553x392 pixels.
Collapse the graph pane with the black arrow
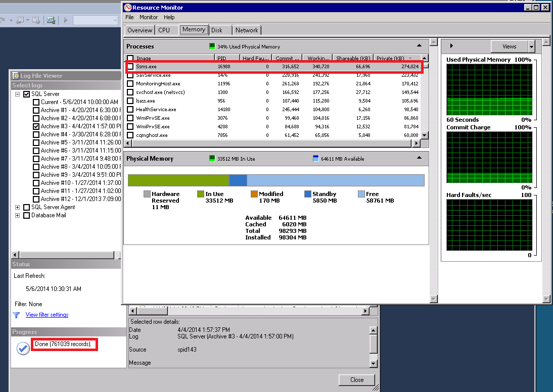(451, 46)
